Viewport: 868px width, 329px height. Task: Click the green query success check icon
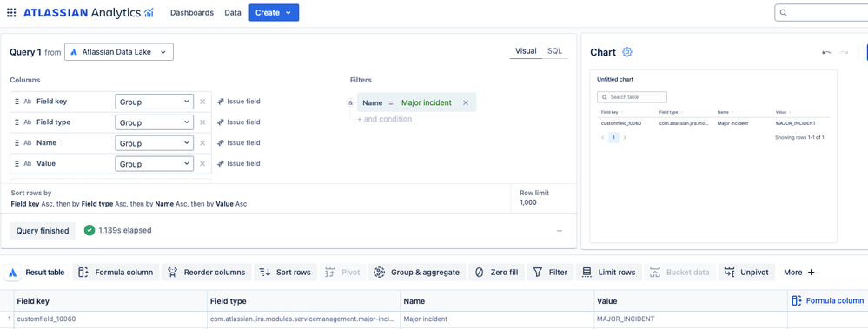[x=89, y=230]
